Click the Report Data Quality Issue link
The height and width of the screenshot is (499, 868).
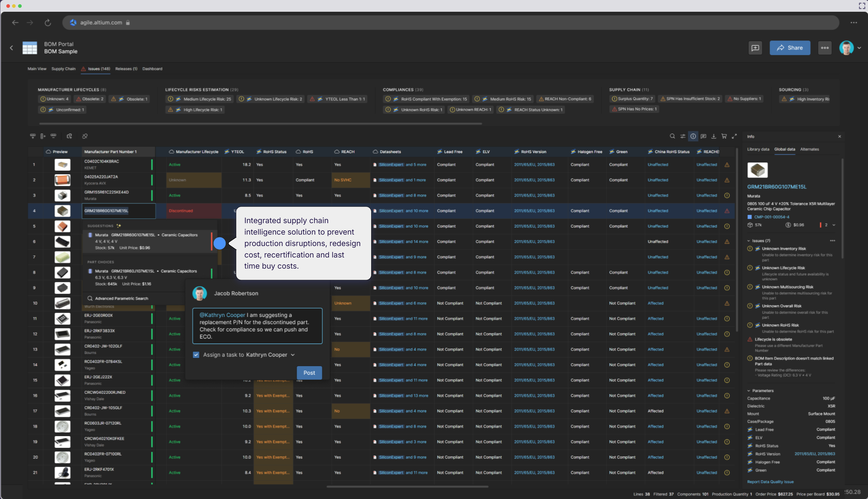coord(770,482)
